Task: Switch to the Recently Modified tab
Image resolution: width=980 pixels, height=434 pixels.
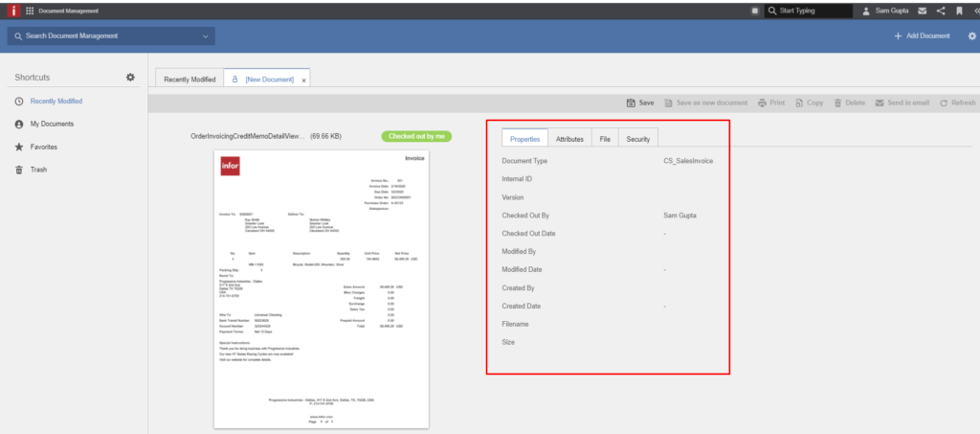Action: (189, 80)
